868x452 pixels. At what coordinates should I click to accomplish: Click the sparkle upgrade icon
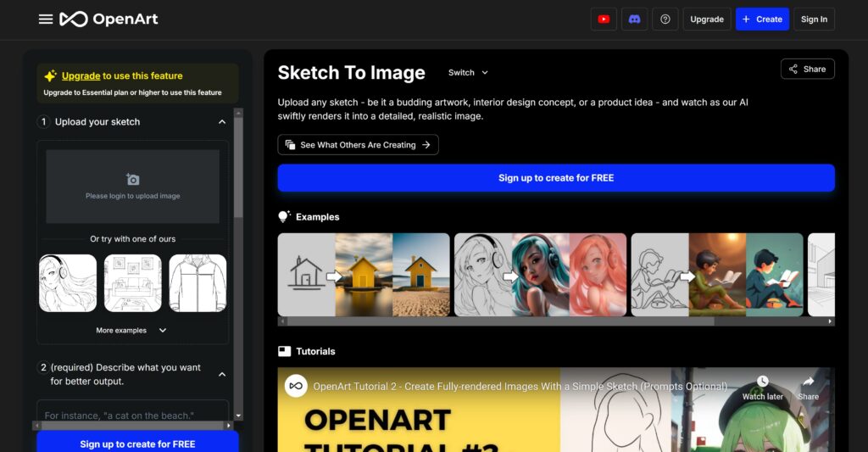click(50, 75)
